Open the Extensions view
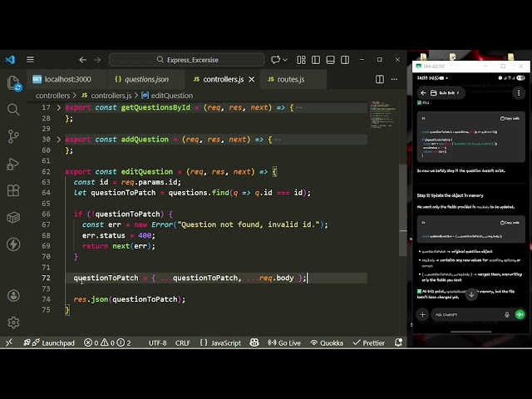Viewport: 532px width, 399px height. (13, 190)
